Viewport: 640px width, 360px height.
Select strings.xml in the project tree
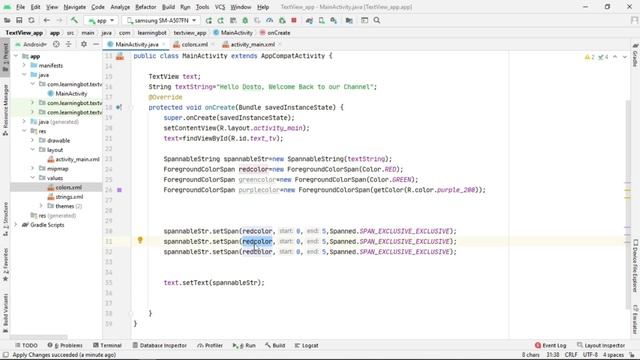[x=69, y=197]
